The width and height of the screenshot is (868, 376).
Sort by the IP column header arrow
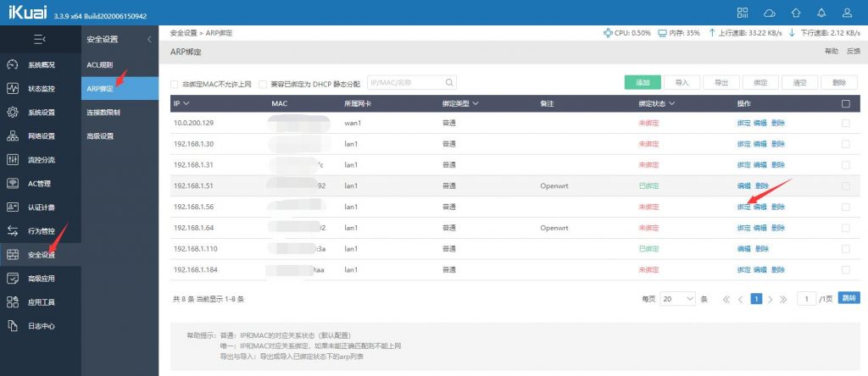(186, 104)
